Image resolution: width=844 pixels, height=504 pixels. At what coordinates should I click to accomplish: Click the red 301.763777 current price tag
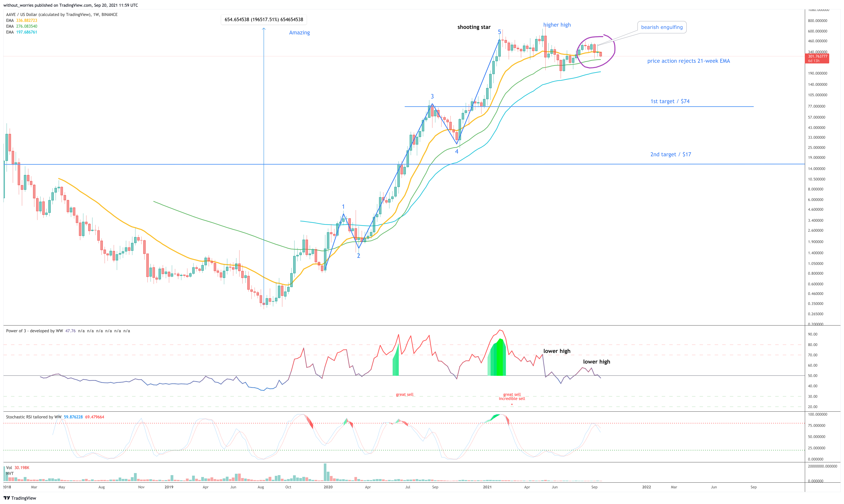(817, 58)
